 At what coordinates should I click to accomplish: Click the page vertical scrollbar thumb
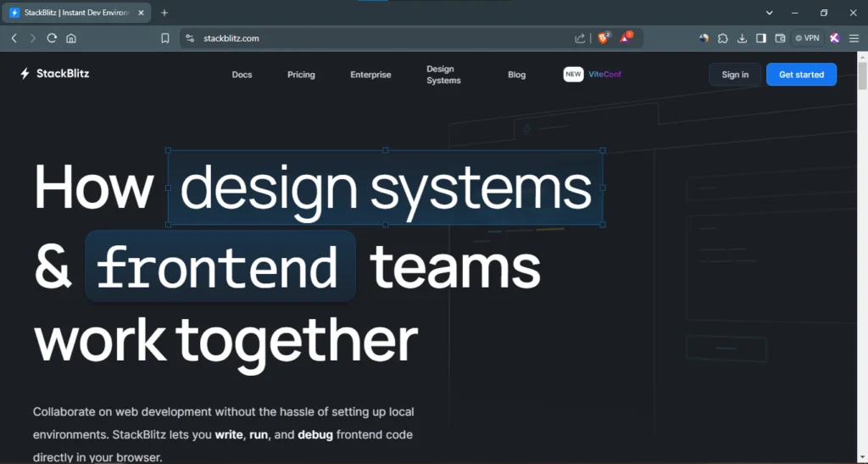[862, 75]
